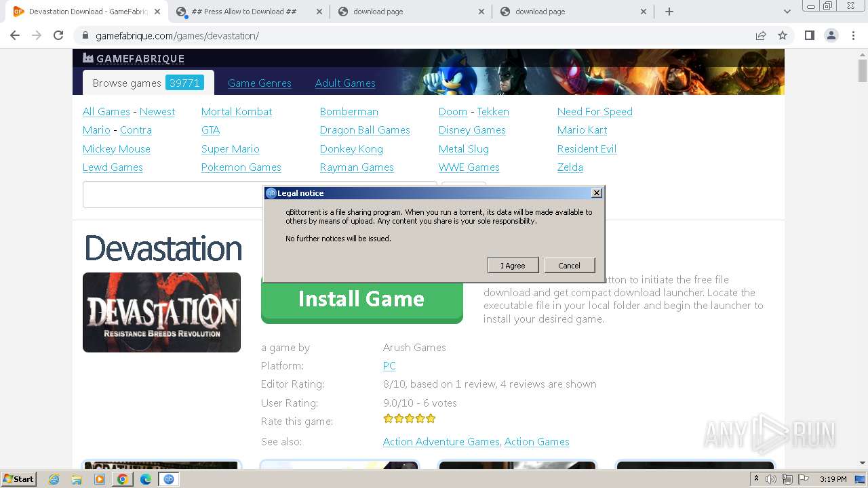The height and width of the screenshot is (488, 868).
Task: Click the browser back arrow
Action: click(15, 35)
